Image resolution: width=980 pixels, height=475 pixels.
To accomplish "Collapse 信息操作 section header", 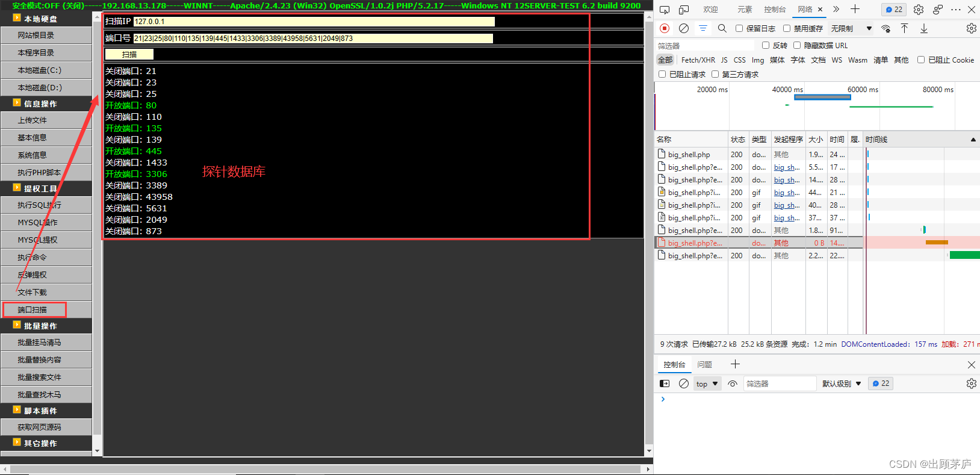I will (46, 104).
